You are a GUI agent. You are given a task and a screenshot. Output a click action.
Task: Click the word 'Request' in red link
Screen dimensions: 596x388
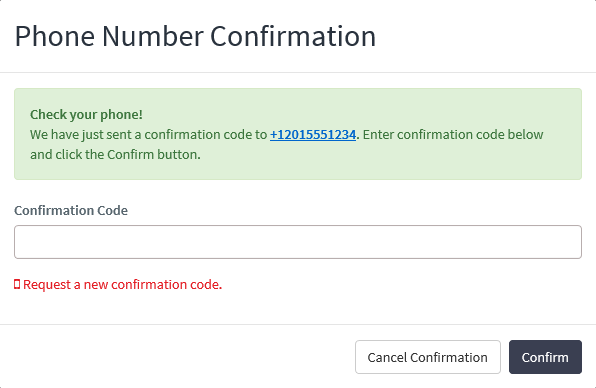(47, 284)
